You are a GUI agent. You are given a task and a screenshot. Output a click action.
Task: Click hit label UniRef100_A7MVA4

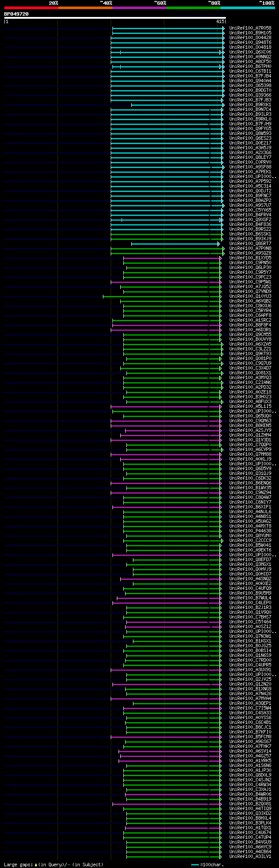coord(250,699)
